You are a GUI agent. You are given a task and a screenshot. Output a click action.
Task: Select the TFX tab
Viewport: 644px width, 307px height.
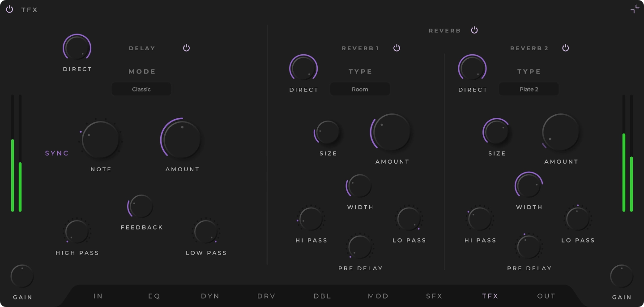(x=490, y=296)
